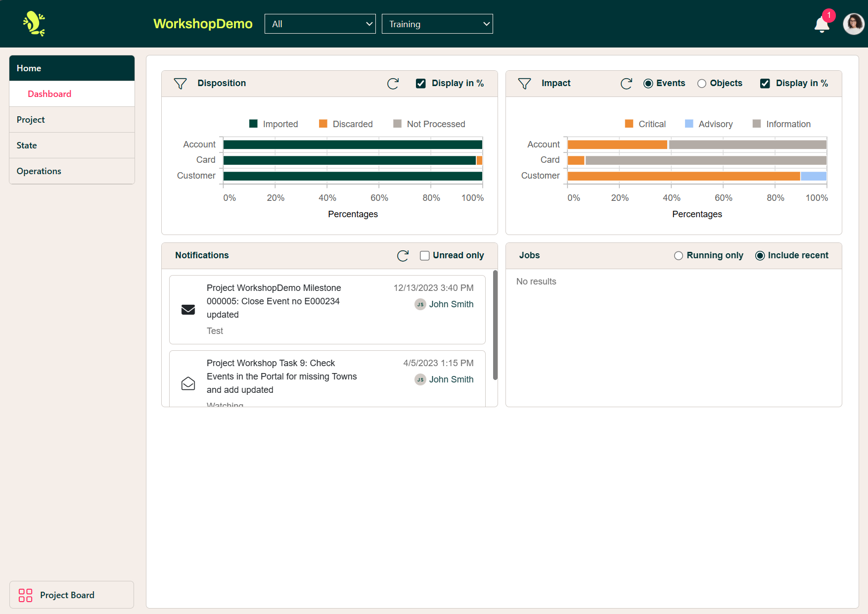Open the Training dropdown
Image resolution: width=868 pixels, height=614 pixels.
[437, 23]
